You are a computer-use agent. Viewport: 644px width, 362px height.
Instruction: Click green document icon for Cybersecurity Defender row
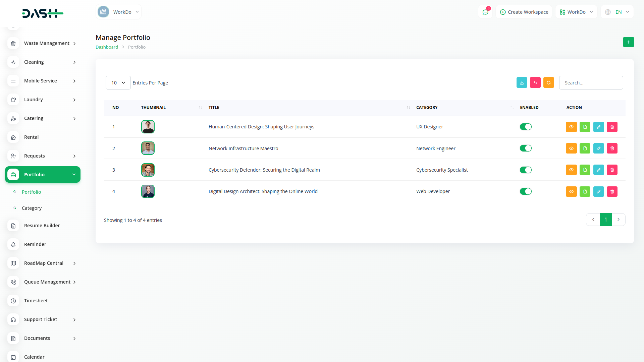[x=585, y=170]
